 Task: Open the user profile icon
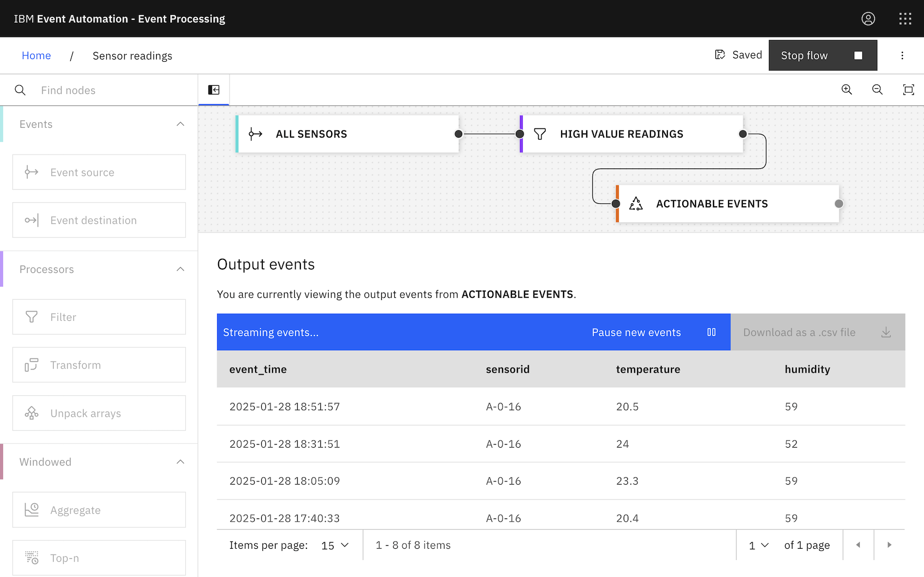click(868, 19)
